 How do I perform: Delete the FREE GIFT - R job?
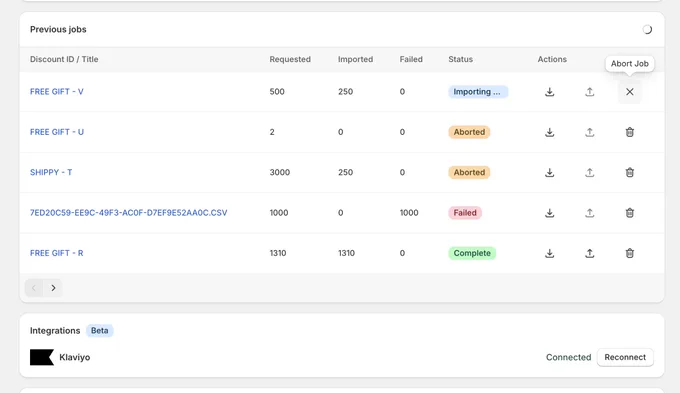[x=630, y=253]
